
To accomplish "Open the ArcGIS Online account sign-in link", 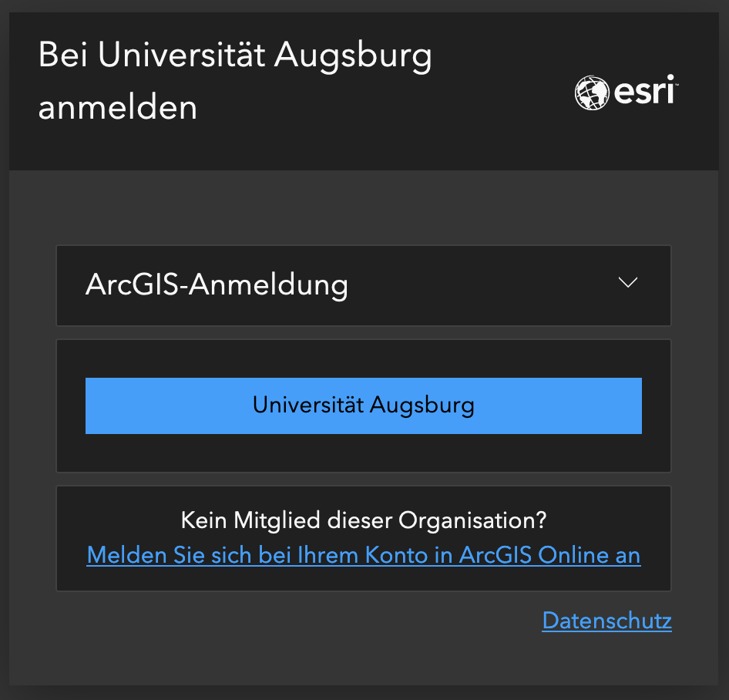I will click(x=363, y=555).
